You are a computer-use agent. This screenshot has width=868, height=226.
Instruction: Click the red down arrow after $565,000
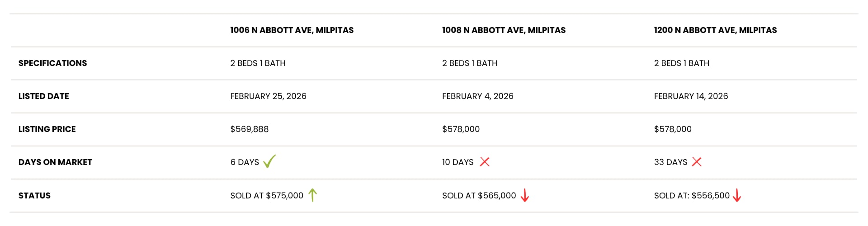524,195
